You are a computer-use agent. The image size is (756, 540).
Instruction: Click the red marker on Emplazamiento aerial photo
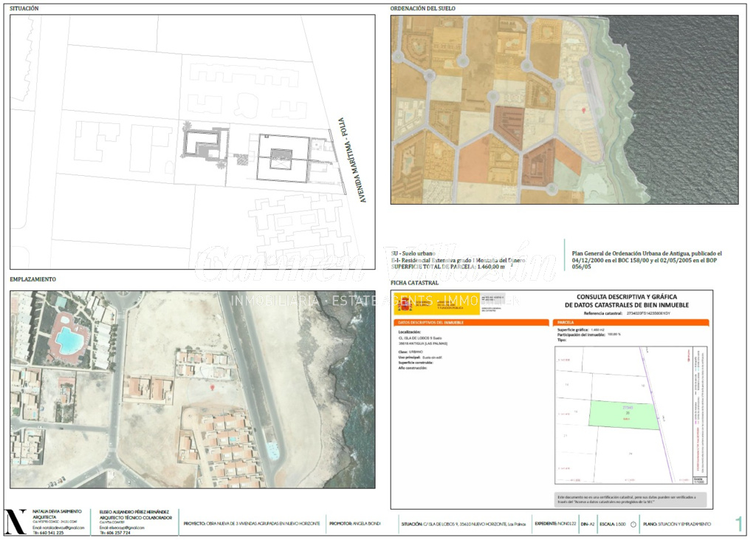click(x=213, y=386)
